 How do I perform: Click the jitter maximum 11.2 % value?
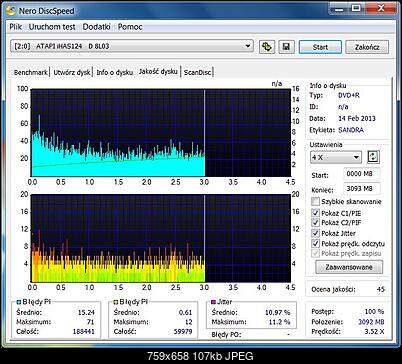point(279,322)
